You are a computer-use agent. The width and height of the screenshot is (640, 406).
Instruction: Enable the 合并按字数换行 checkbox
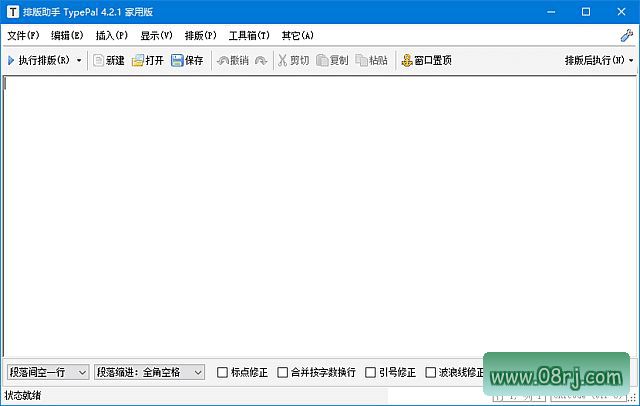coord(282,372)
